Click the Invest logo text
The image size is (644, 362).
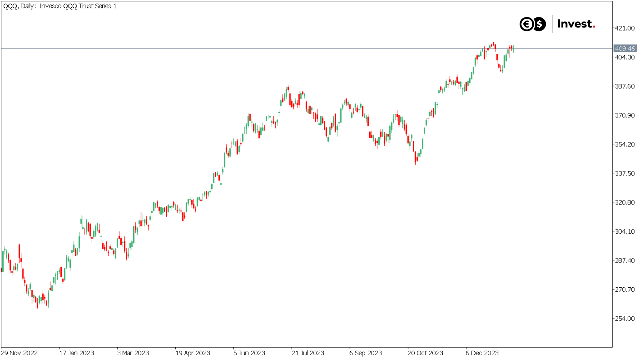[576, 24]
